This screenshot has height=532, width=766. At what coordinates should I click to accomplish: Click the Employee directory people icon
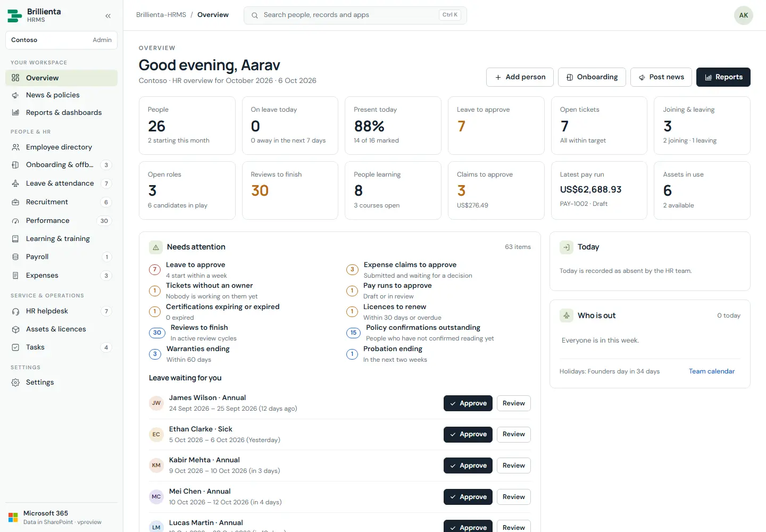click(15, 147)
